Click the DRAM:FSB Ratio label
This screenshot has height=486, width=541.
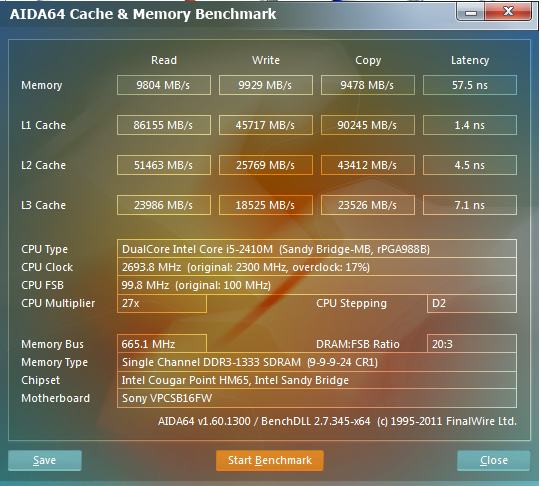pos(357,344)
